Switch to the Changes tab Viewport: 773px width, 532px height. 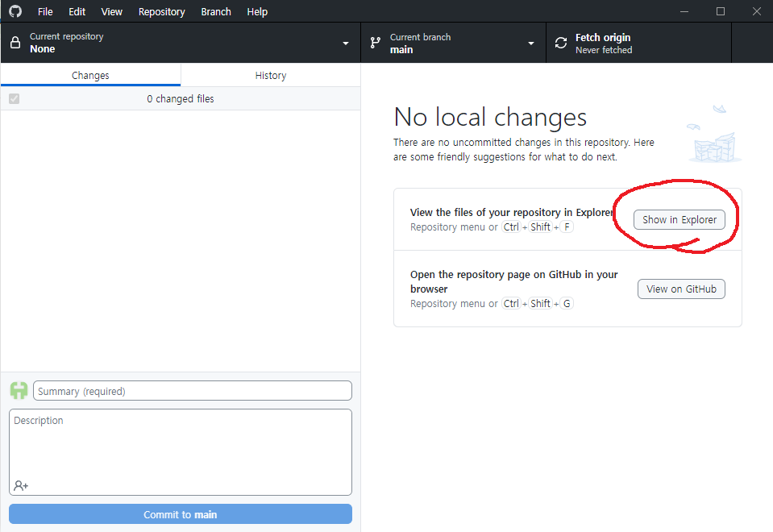[x=91, y=75]
